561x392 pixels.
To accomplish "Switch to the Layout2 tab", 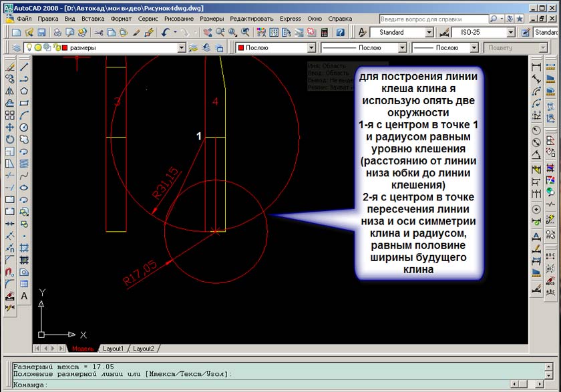I will tap(144, 349).
